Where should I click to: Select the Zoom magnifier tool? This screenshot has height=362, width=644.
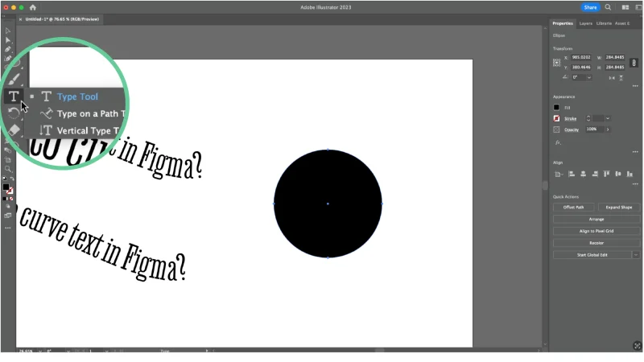click(8, 169)
